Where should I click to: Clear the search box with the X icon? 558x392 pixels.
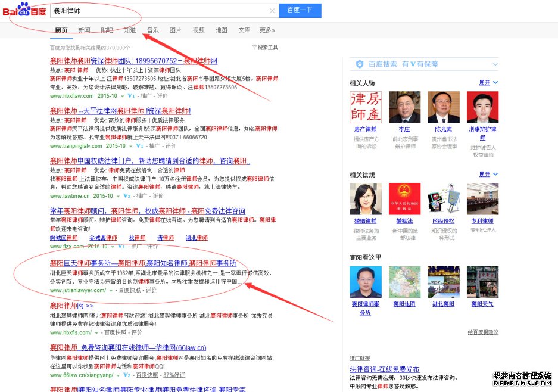(x=272, y=11)
